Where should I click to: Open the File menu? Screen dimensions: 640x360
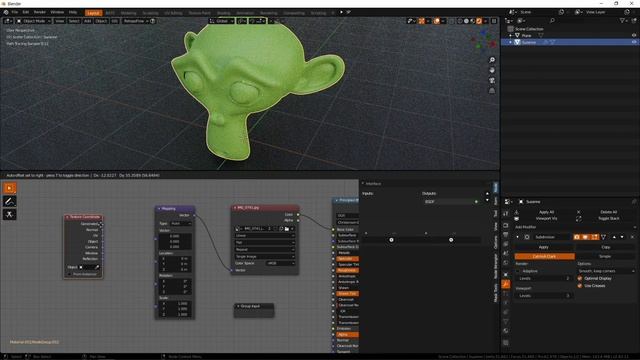click(15, 12)
